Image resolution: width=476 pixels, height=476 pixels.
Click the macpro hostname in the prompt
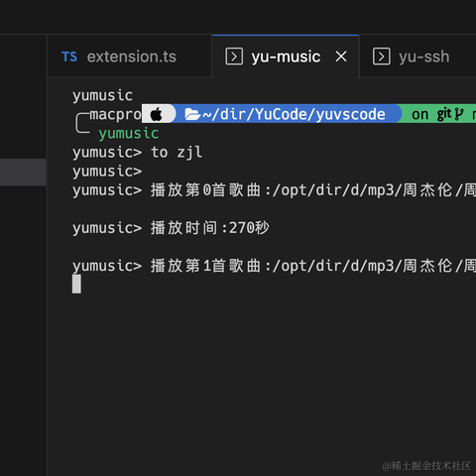[115, 115]
